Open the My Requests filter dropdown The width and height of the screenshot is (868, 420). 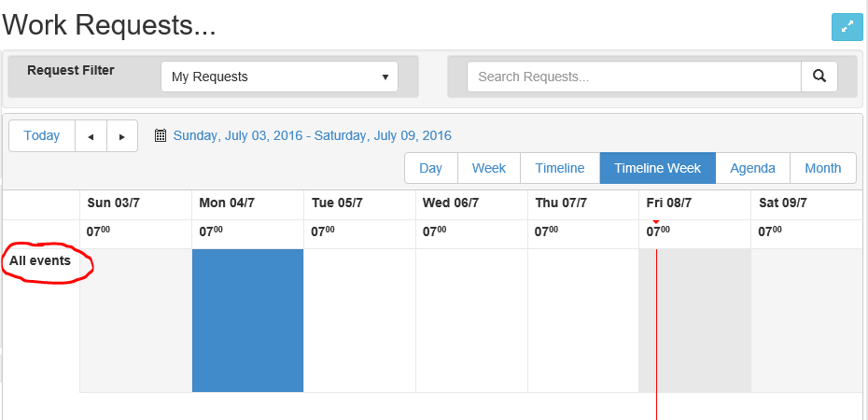(x=280, y=77)
